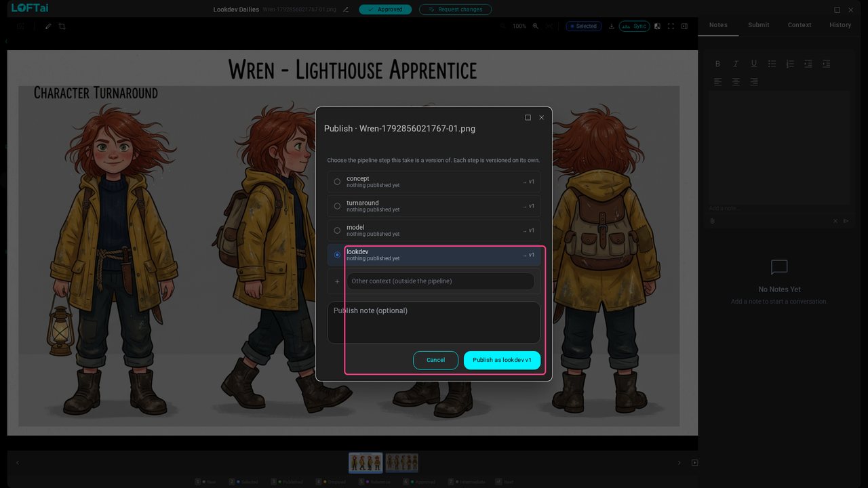Viewport: 868px width, 488px height.
Task: Insert a bulleted list in notes
Action: click(772, 64)
